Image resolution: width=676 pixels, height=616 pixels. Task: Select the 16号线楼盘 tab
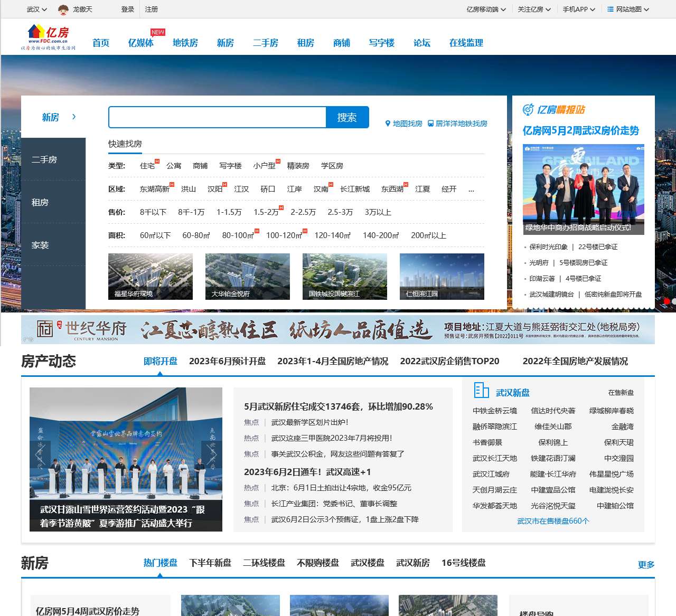464,563
